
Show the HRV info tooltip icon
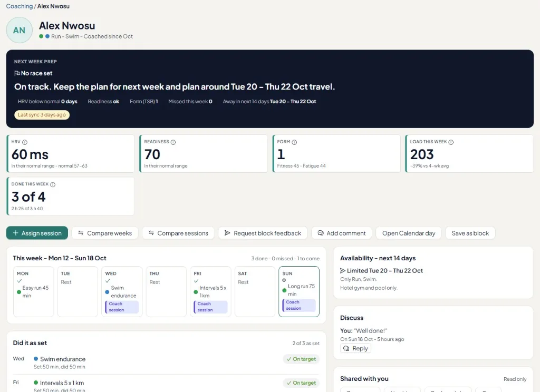25,142
